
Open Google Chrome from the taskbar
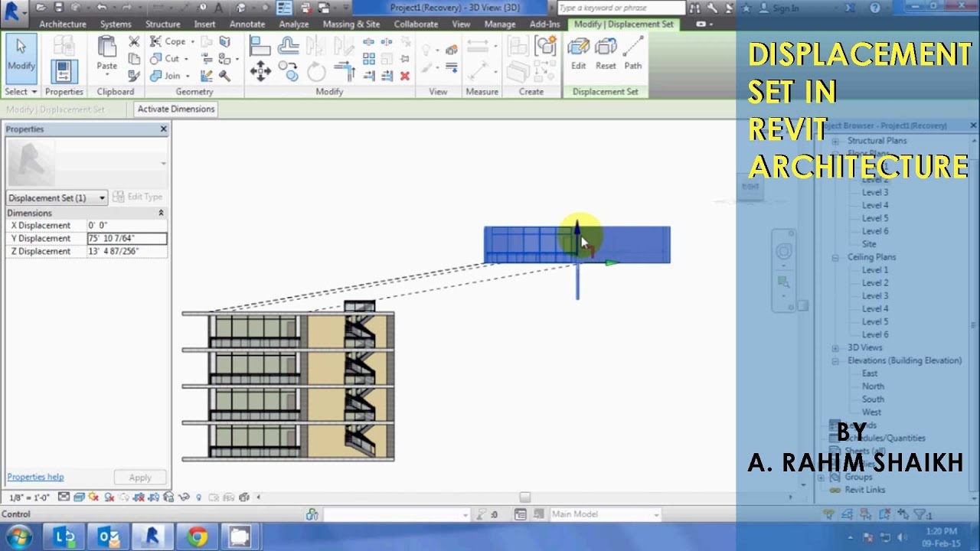click(x=197, y=537)
